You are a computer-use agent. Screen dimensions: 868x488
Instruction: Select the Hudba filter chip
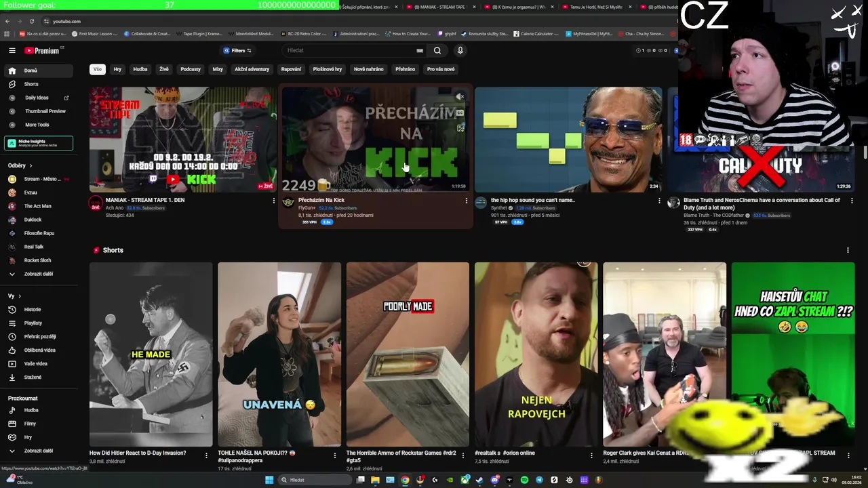(140, 69)
